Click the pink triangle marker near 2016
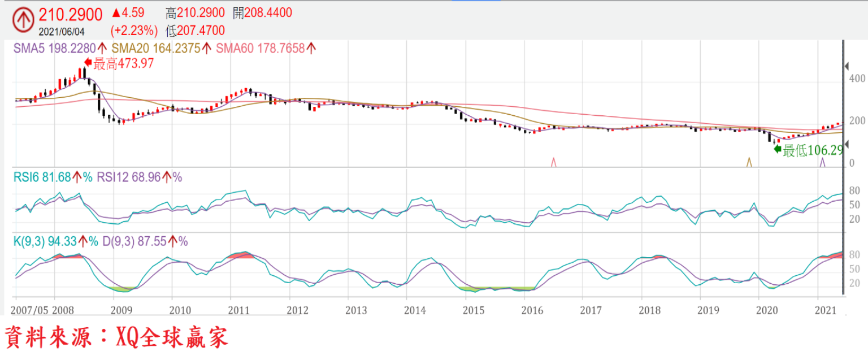 point(553,162)
